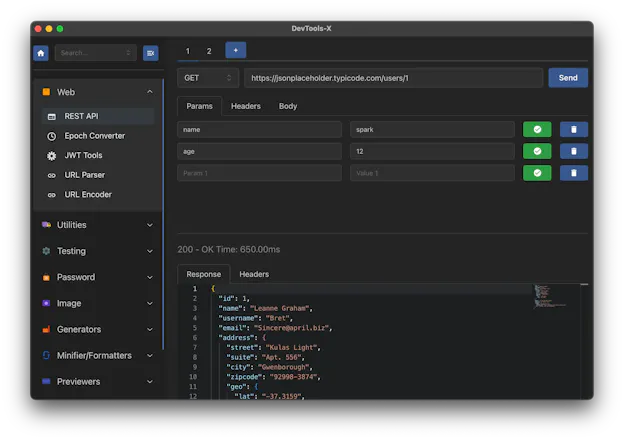This screenshot has width=624, height=440.
Task: Delete the age parameter row
Action: (573, 151)
